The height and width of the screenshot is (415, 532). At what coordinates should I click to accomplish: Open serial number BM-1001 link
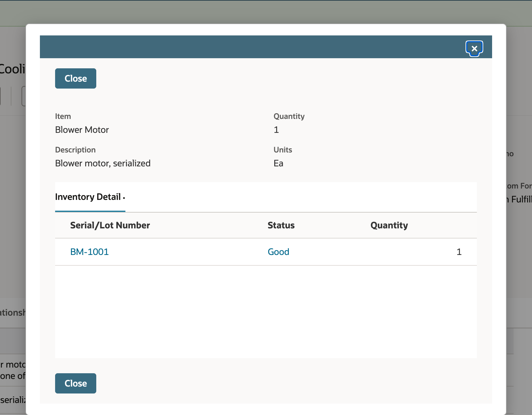[90, 252]
